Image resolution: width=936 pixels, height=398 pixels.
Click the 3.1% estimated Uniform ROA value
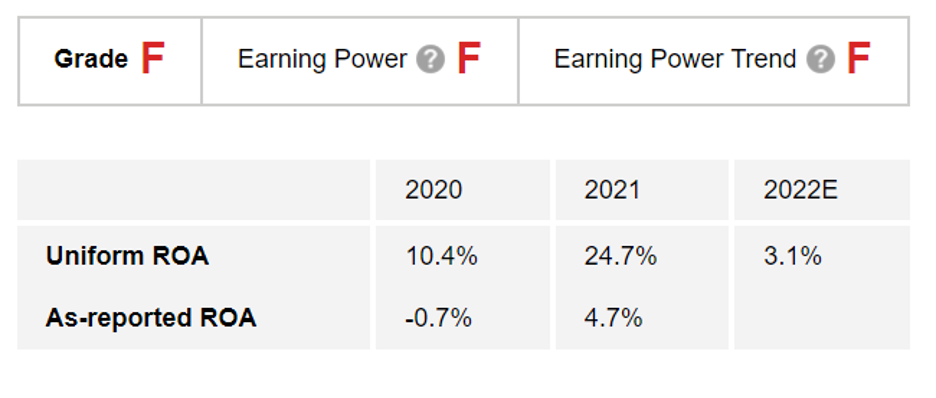coord(792,256)
